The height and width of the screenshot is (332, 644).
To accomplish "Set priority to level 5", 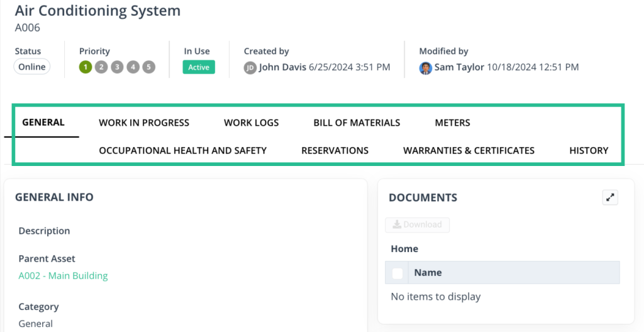I will pos(148,67).
